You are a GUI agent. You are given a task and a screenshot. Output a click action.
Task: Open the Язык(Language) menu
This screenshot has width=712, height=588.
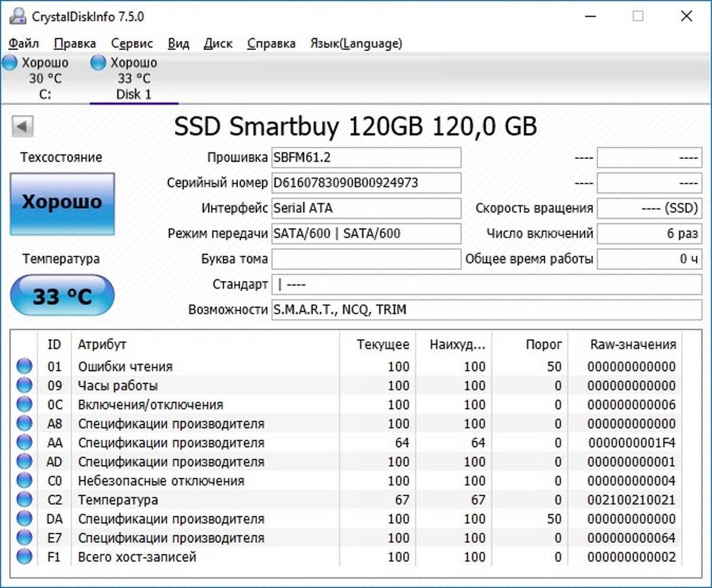click(356, 43)
